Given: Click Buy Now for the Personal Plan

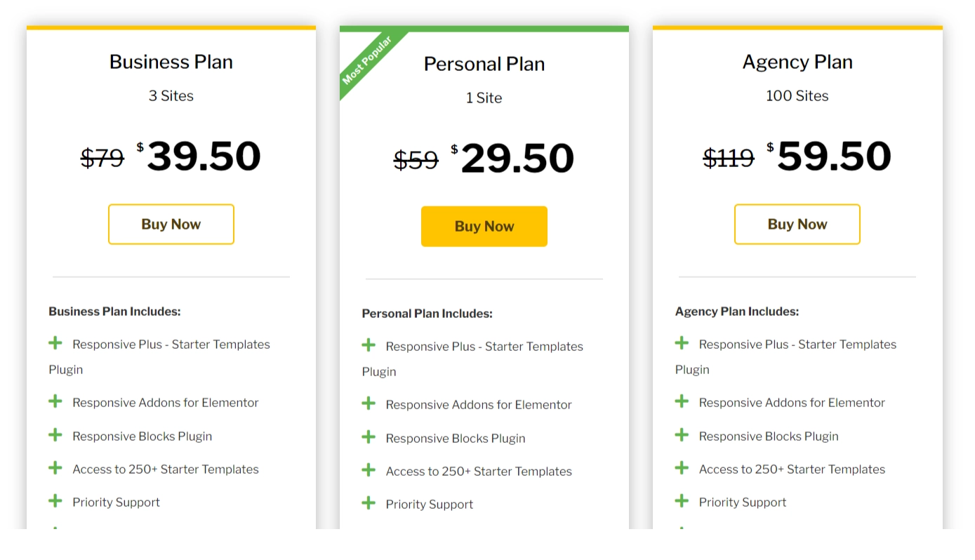Looking at the screenshot, I should pyautogui.click(x=484, y=226).
